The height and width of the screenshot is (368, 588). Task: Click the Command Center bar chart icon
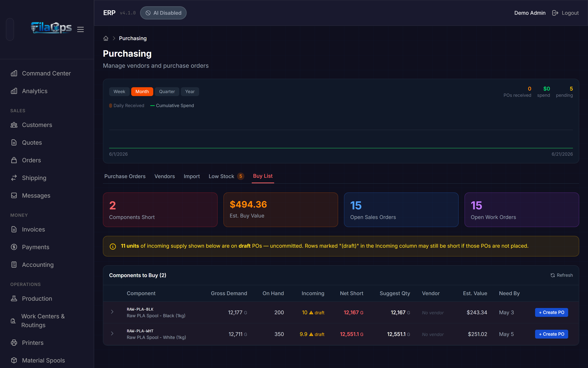point(14,73)
